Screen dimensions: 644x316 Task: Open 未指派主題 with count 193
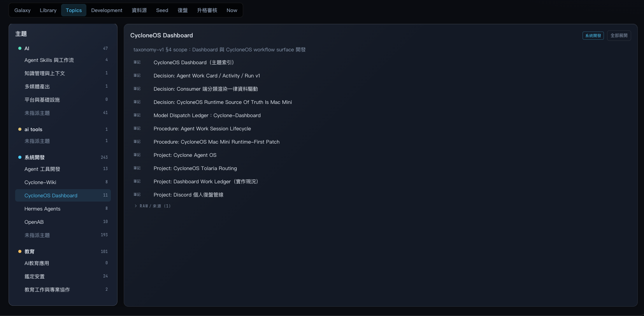63,235
